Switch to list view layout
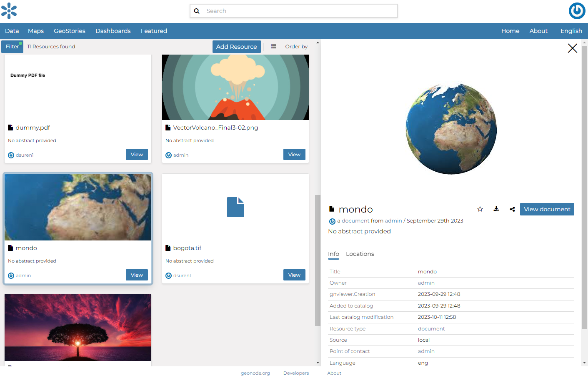 coord(273,46)
